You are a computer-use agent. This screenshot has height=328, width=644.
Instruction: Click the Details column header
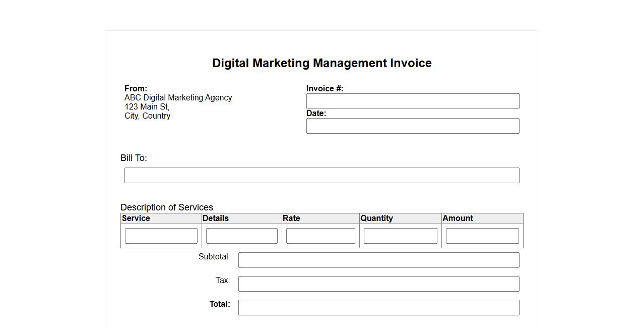[x=216, y=218]
